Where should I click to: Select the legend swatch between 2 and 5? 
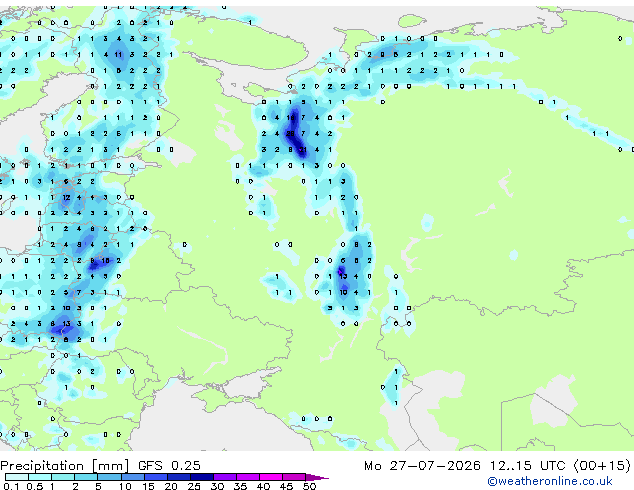click(87, 477)
